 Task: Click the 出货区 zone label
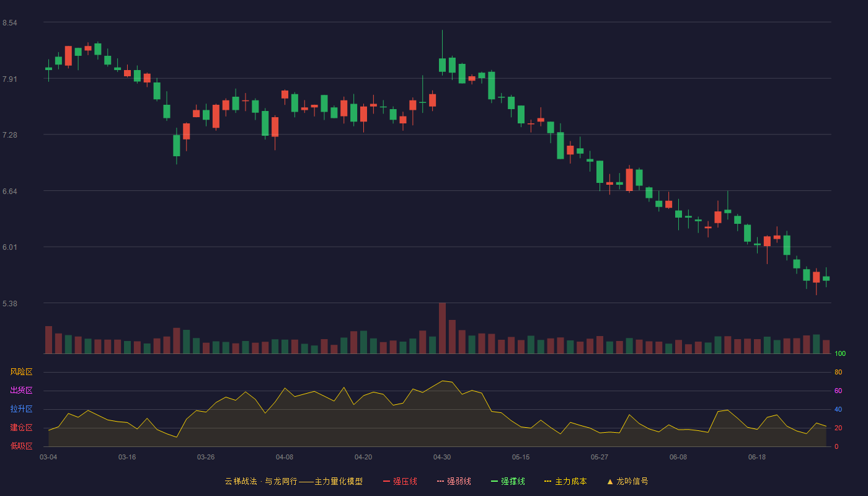click(21, 391)
